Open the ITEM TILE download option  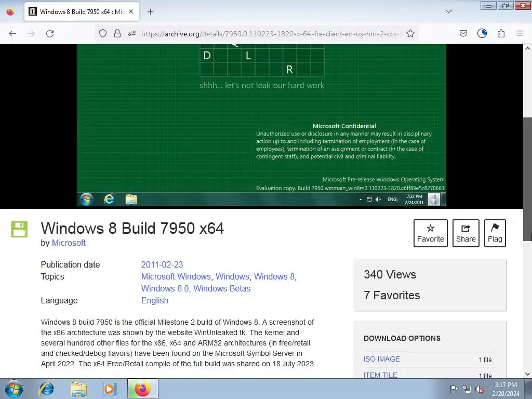[380, 375]
